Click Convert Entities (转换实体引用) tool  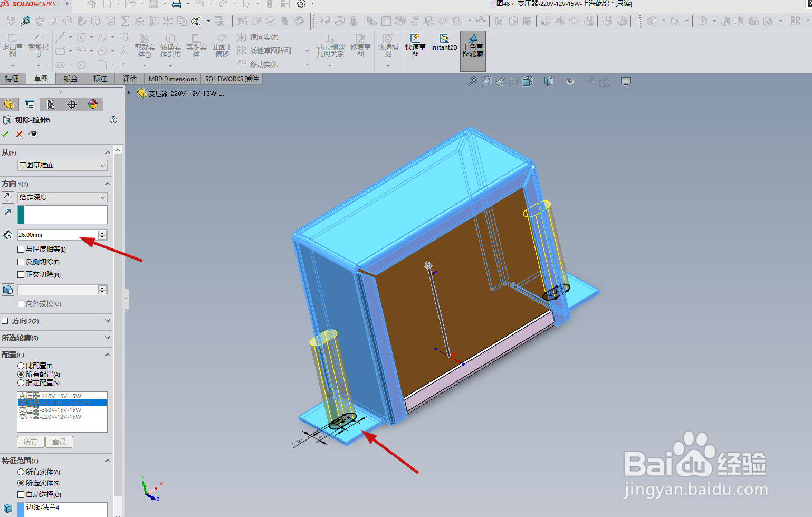pyautogui.click(x=170, y=46)
